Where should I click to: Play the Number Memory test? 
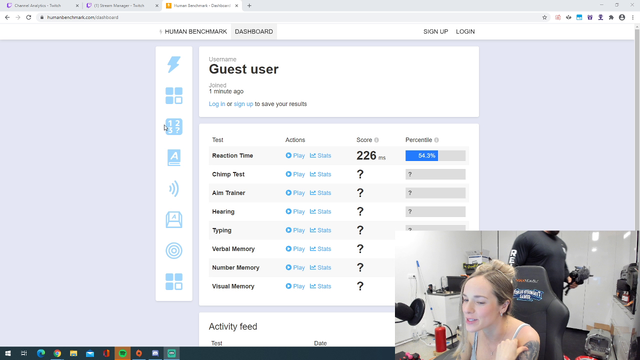point(295,268)
